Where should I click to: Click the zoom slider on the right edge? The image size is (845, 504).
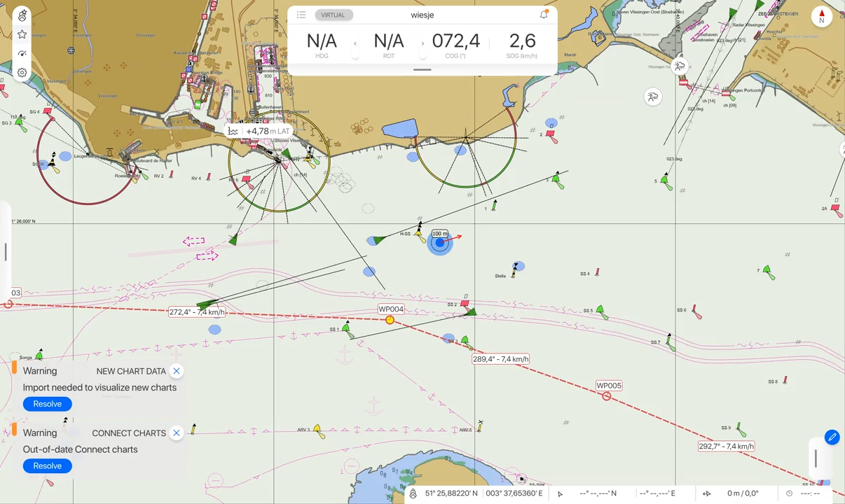816,459
